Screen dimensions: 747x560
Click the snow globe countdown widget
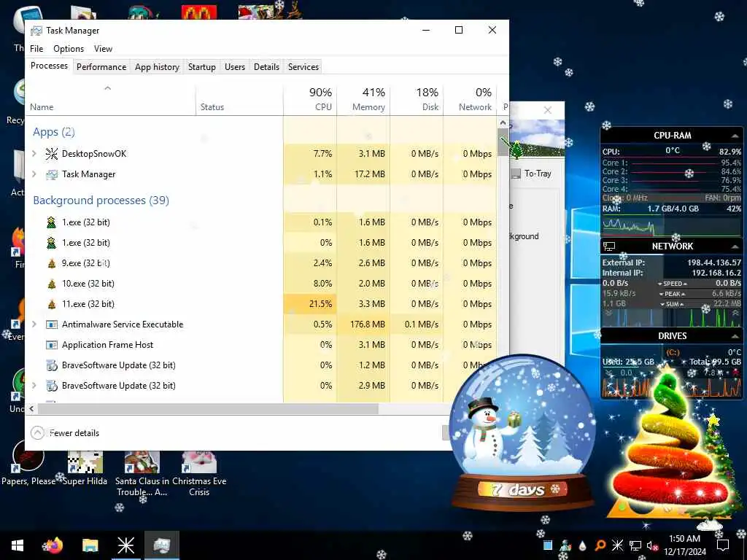pyautogui.click(x=522, y=433)
